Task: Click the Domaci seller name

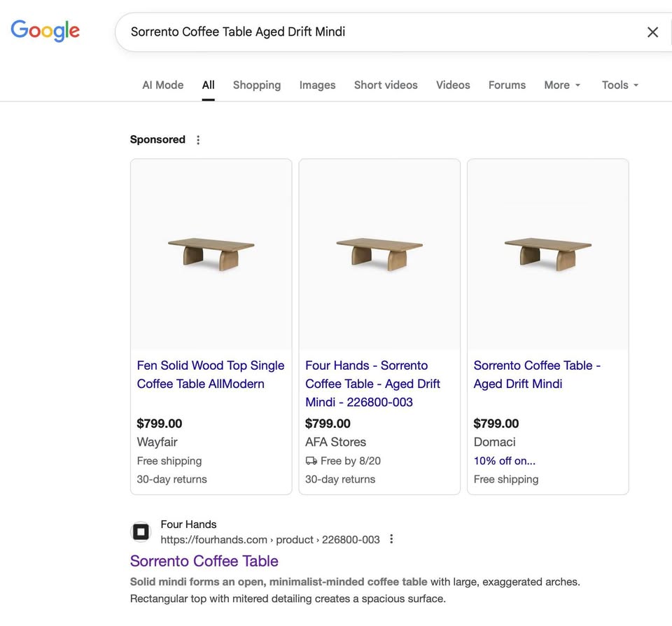Action: (495, 442)
